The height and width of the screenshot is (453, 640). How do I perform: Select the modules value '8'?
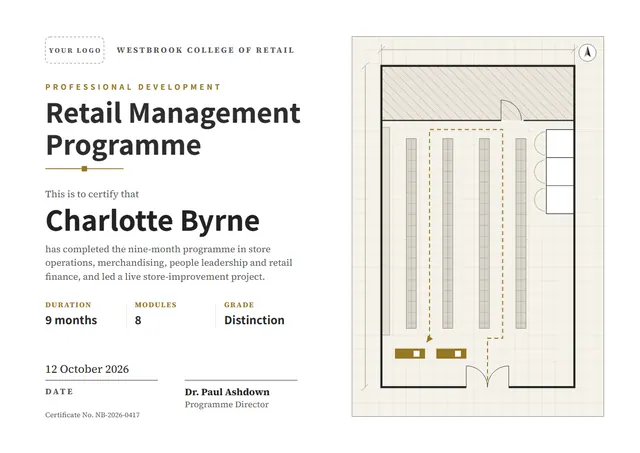point(138,320)
